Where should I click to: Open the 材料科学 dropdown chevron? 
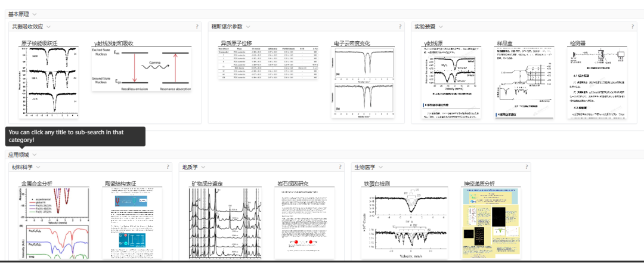click(38, 167)
